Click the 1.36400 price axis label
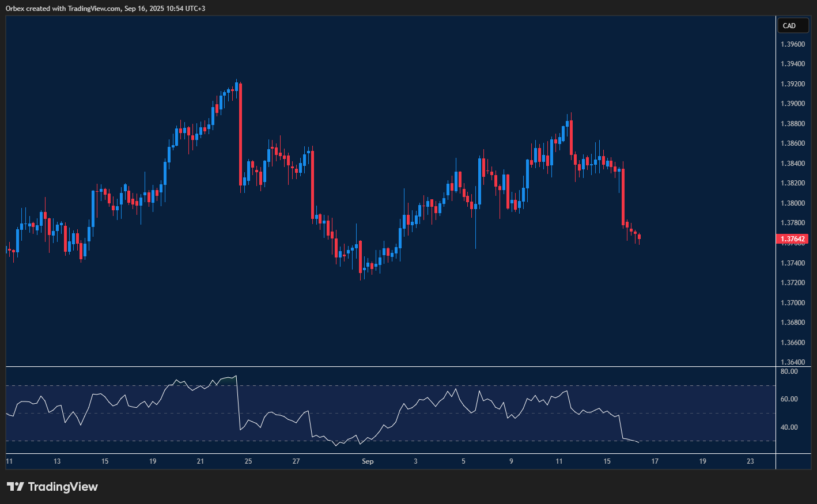The width and height of the screenshot is (817, 504). [x=792, y=362]
